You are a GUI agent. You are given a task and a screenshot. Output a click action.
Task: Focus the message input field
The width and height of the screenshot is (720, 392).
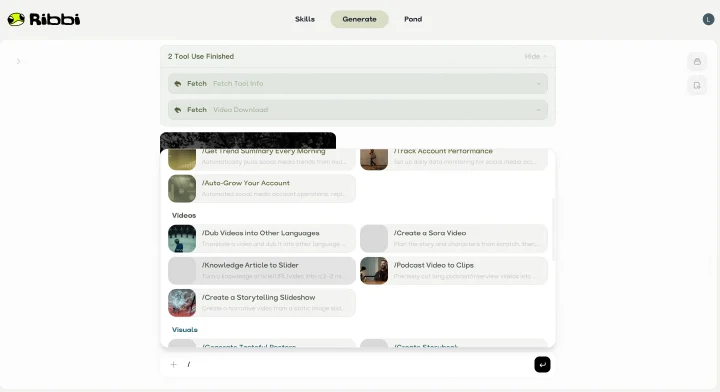coord(358,364)
